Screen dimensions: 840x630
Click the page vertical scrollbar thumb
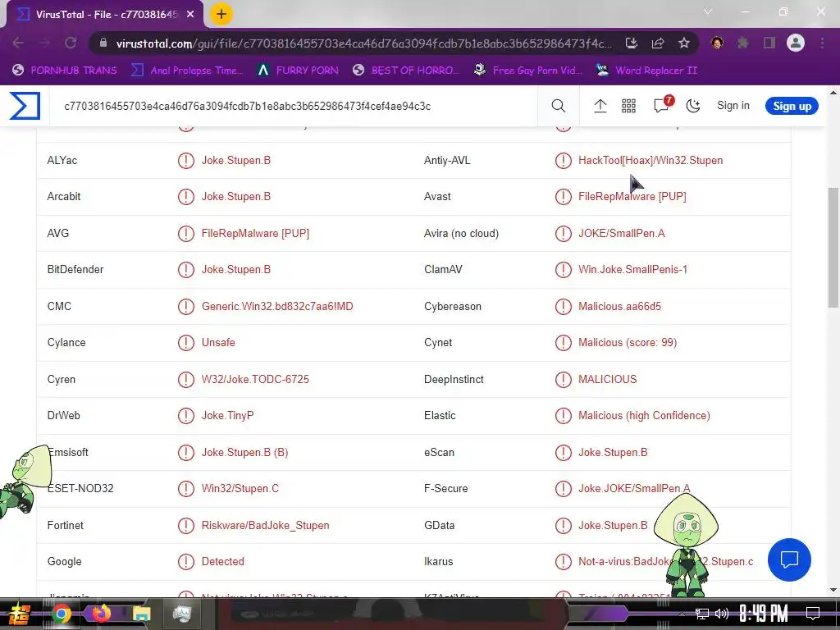coord(833,248)
